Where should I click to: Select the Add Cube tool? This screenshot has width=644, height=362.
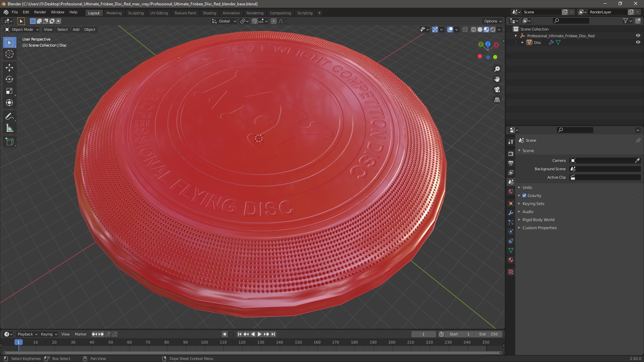pyautogui.click(x=9, y=141)
